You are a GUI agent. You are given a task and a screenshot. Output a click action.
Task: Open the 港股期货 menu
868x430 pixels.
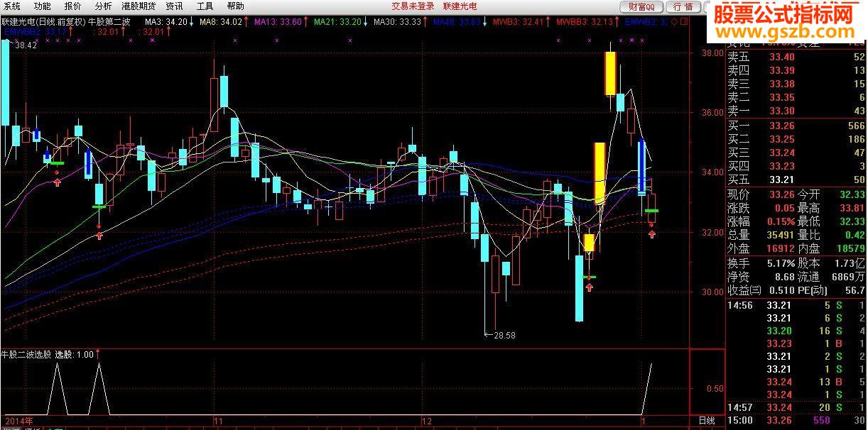(x=139, y=6)
